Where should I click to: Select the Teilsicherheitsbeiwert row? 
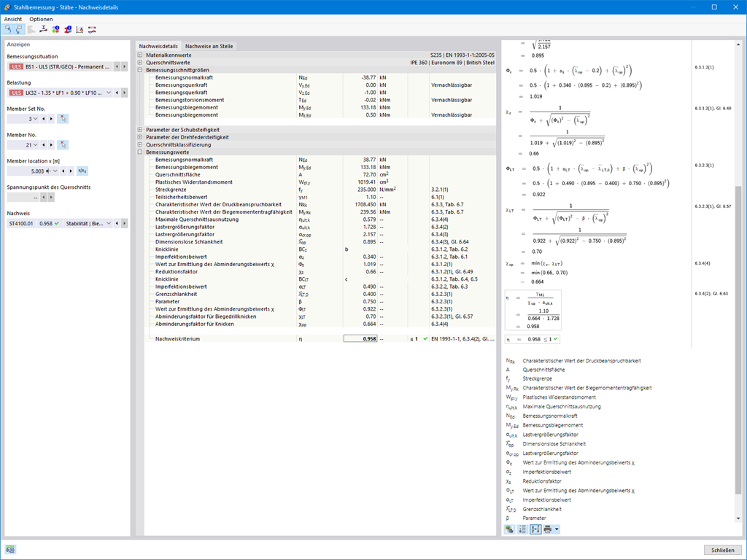point(320,197)
